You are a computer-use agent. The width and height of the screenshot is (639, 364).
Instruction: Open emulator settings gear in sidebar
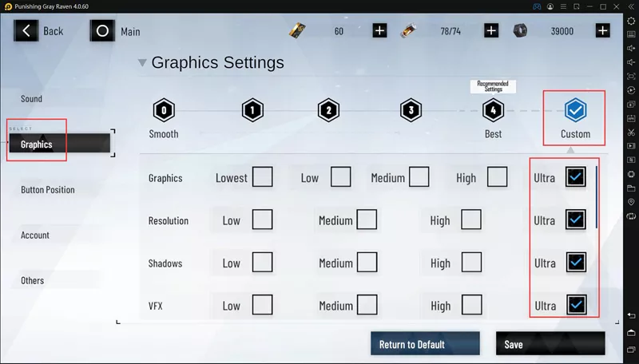tap(631, 21)
